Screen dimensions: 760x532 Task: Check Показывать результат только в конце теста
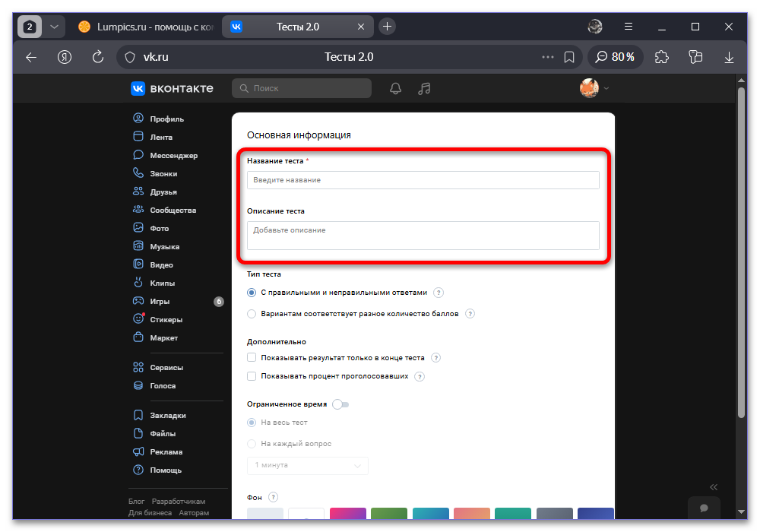[x=252, y=357]
